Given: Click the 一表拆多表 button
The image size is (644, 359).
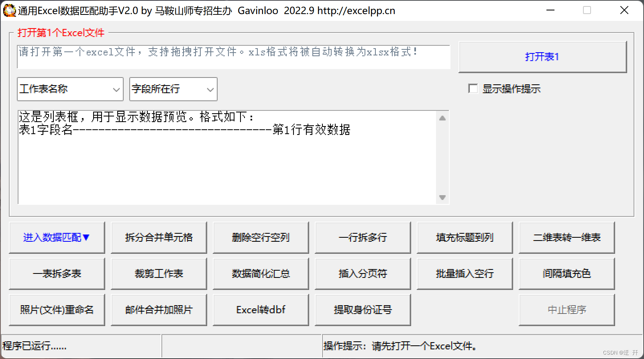Looking at the screenshot, I should pyautogui.click(x=57, y=273).
